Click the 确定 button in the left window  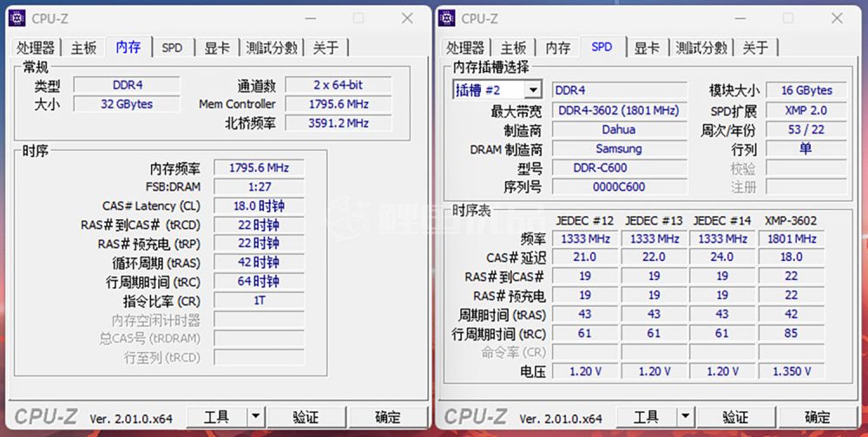pos(387,416)
